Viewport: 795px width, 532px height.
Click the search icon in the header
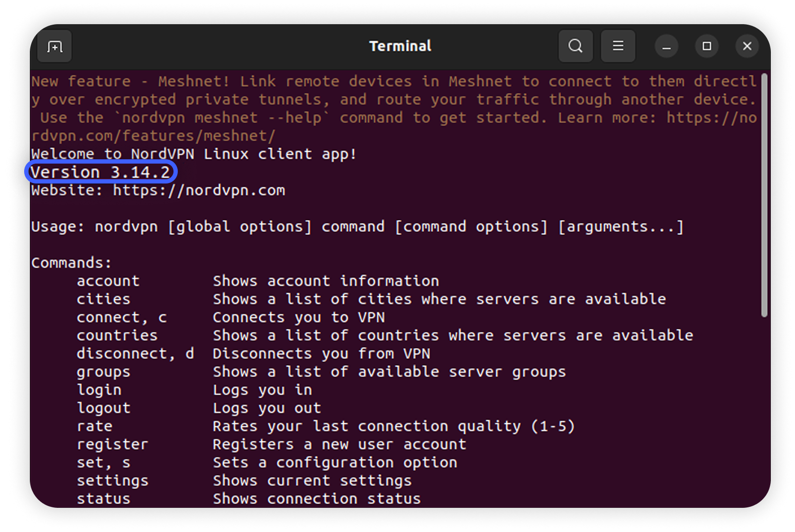coord(576,46)
